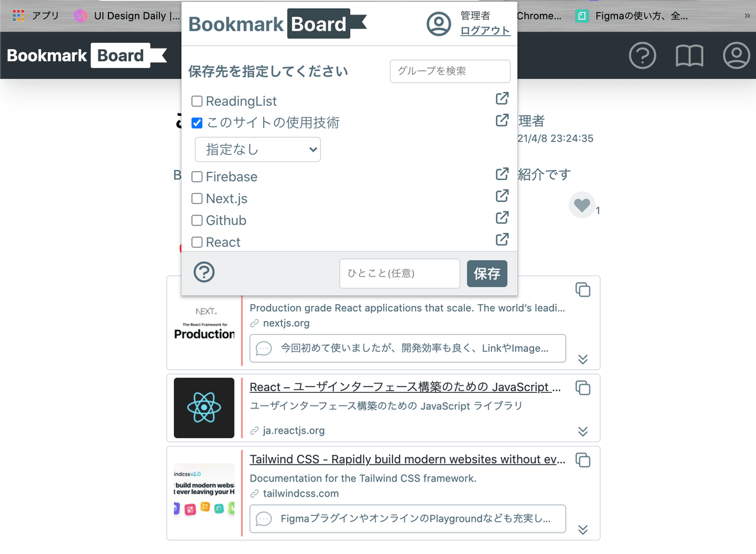Click the React logo thumbnail

[x=204, y=408]
